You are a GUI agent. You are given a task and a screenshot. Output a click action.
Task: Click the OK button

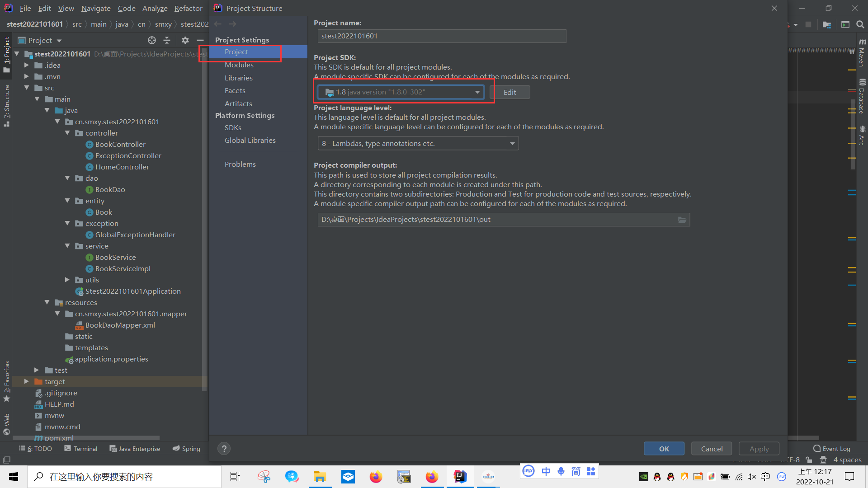(664, 449)
